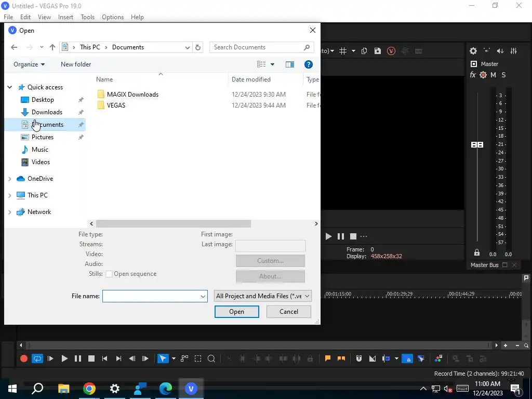Viewport: 532px width, 399px height.
Task: Open the Tools menu
Action: click(87, 17)
